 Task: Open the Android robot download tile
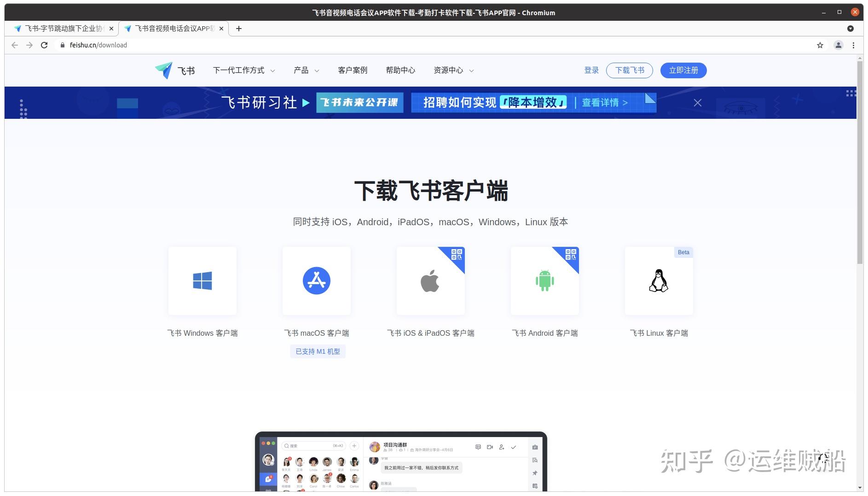(545, 281)
